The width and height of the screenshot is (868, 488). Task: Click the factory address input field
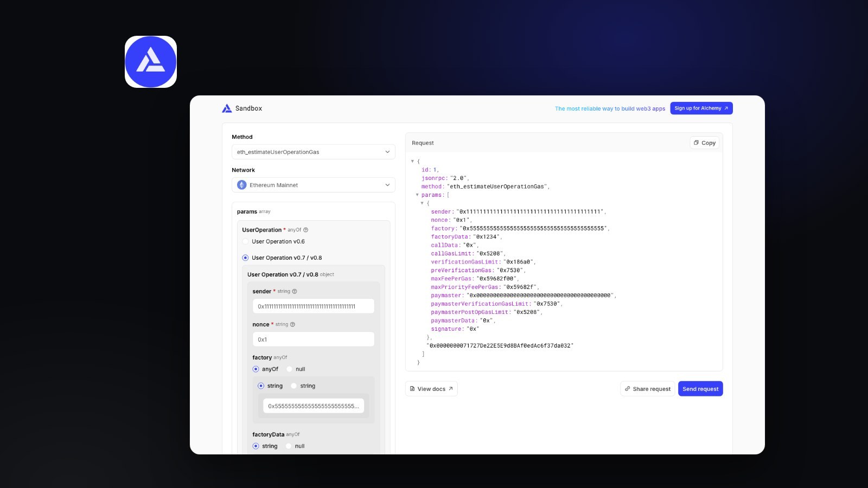[x=314, y=406]
